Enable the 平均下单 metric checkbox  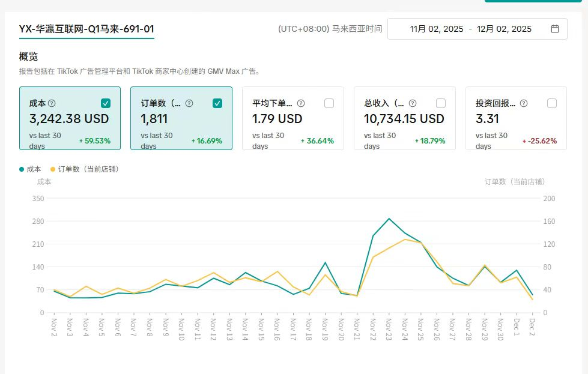coord(329,103)
